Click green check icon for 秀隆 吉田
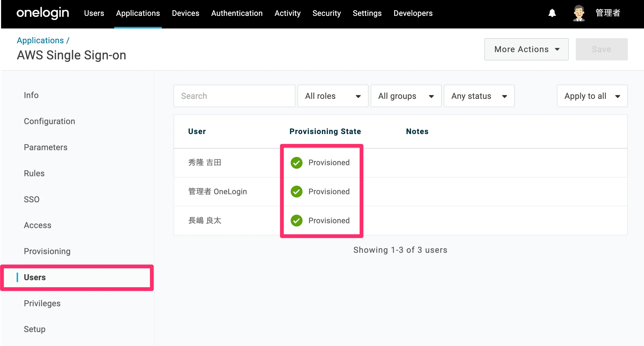Viewport: 644px width, 346px height. coord(296,163)
